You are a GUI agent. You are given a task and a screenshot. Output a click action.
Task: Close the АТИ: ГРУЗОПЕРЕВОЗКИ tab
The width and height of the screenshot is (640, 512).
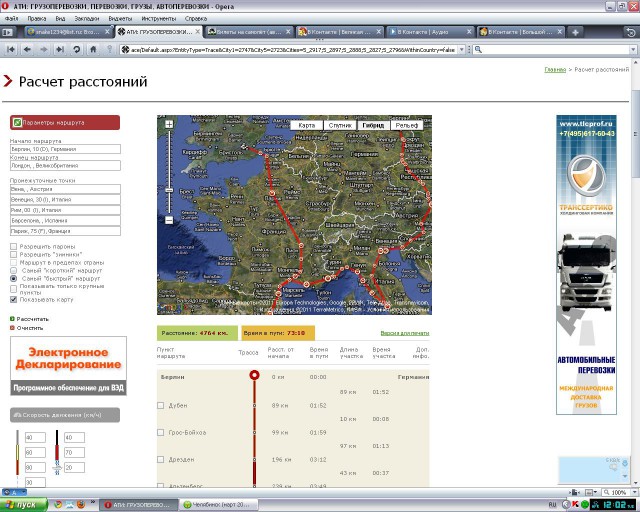(x=198, y=31)
